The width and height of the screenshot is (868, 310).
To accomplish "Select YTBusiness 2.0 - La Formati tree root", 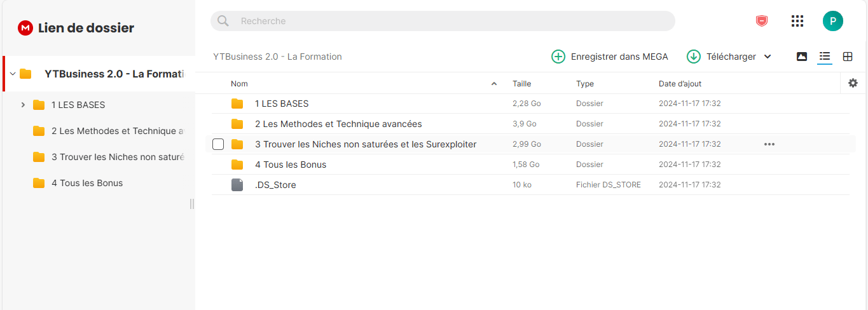I will (x=114, y=74).
